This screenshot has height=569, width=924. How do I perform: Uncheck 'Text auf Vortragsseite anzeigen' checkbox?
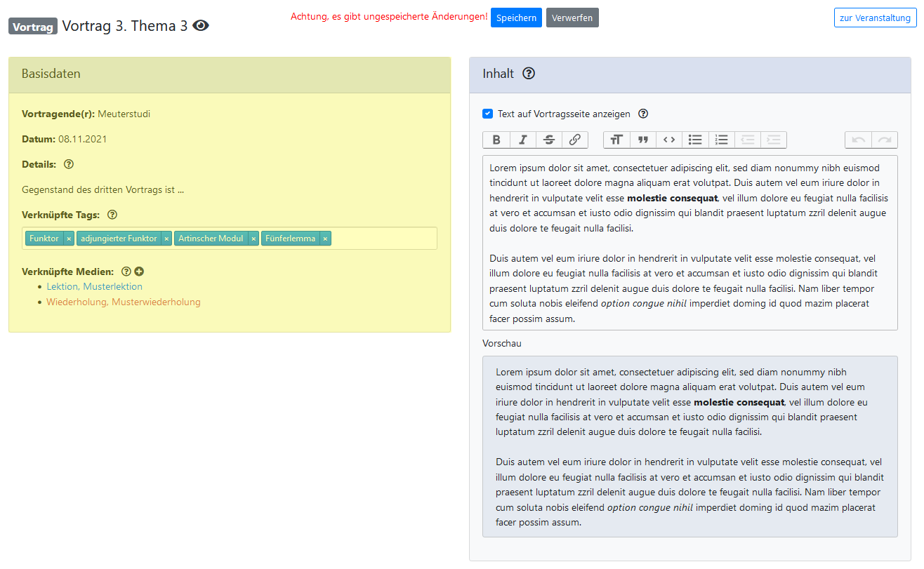tap(487, 114)
